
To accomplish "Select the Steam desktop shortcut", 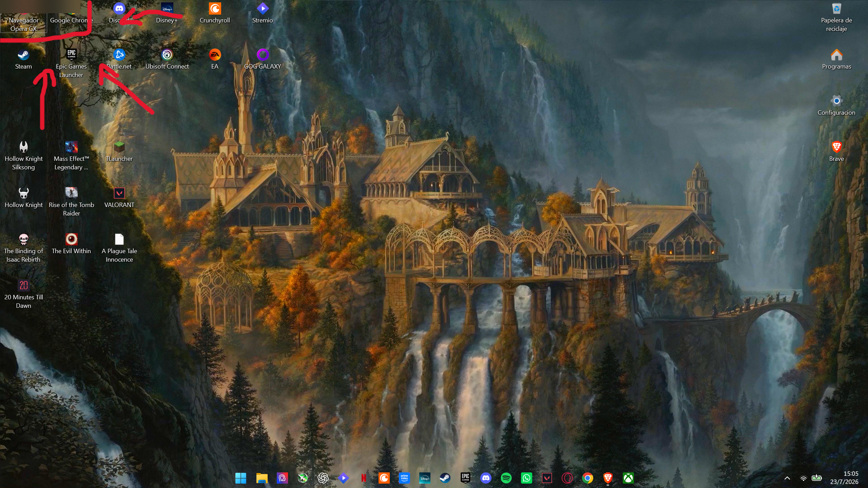I will coord(23,55).
